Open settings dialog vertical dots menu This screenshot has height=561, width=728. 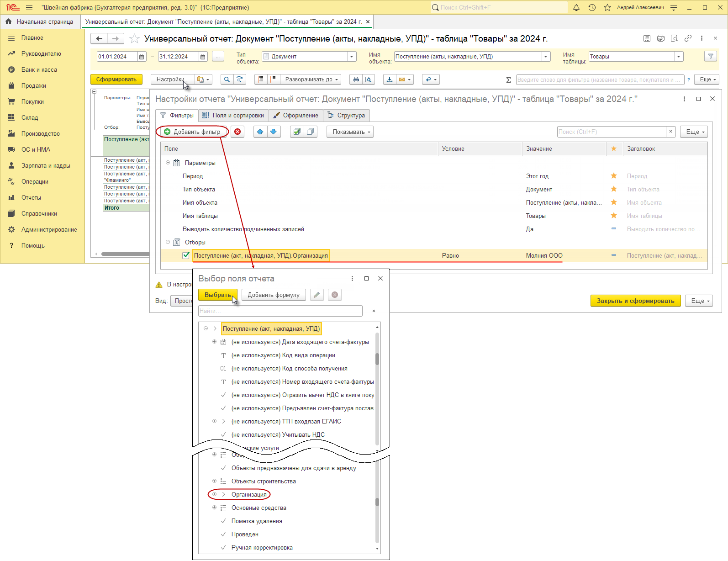pyautogui.click(x=684, y=99)
